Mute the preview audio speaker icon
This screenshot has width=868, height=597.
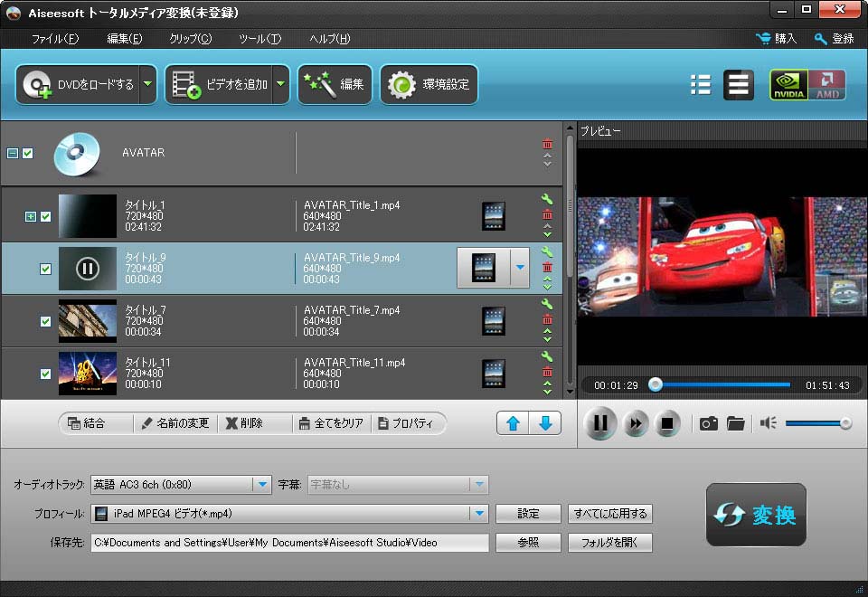pos(768,423)
